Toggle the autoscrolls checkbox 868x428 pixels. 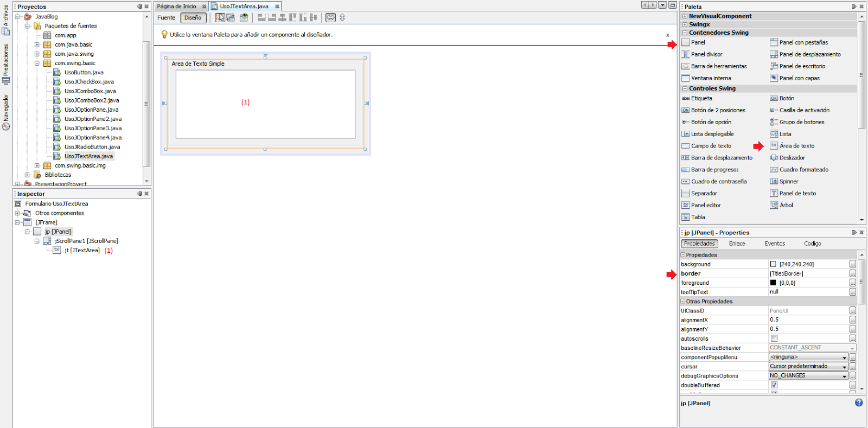pos(774,338)
